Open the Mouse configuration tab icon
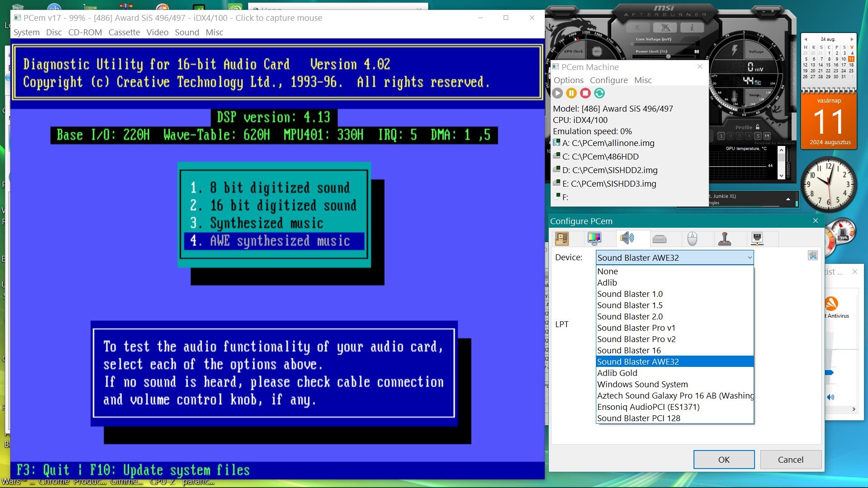Screen dimensions: 868x488 point(692,238)
